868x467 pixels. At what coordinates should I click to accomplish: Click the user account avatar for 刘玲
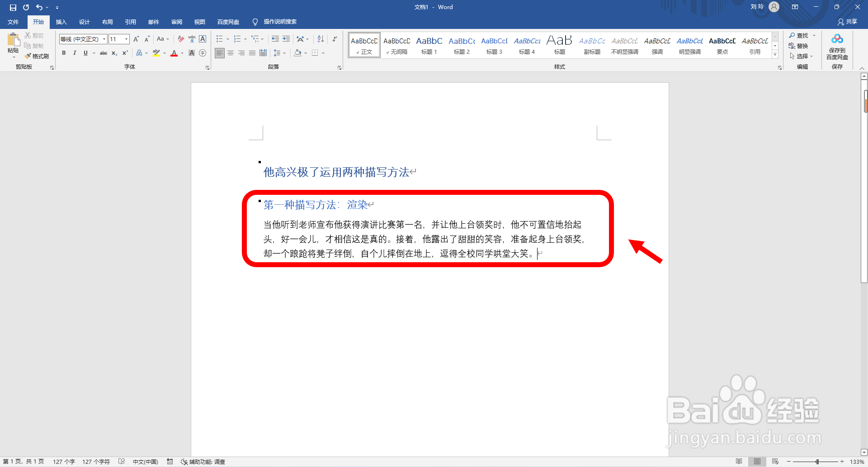(x=774, y=7)
